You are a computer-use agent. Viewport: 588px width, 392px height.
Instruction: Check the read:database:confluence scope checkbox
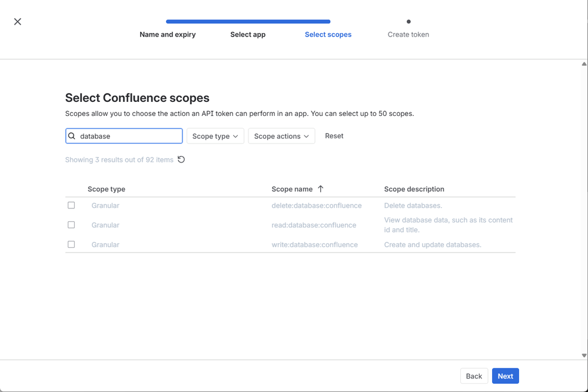point(71,225)
